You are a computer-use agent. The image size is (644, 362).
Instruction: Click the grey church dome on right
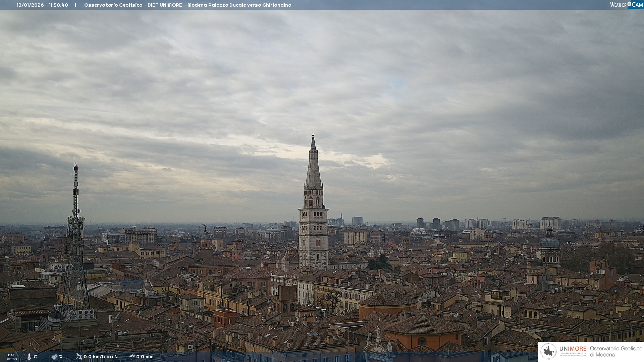click(550, 241)
